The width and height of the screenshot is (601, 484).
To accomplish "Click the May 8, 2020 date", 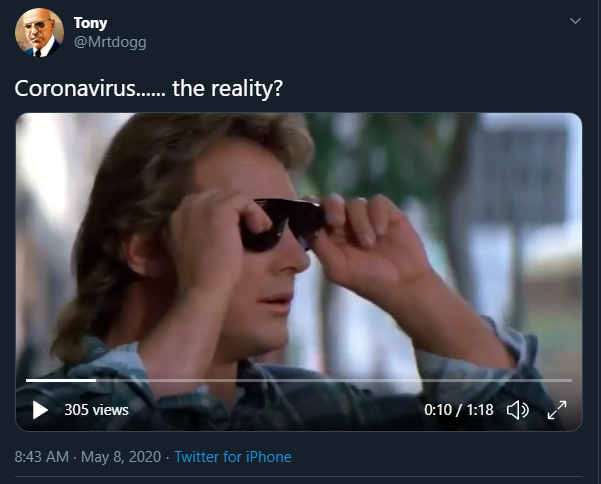I will (x=122, y=457).
